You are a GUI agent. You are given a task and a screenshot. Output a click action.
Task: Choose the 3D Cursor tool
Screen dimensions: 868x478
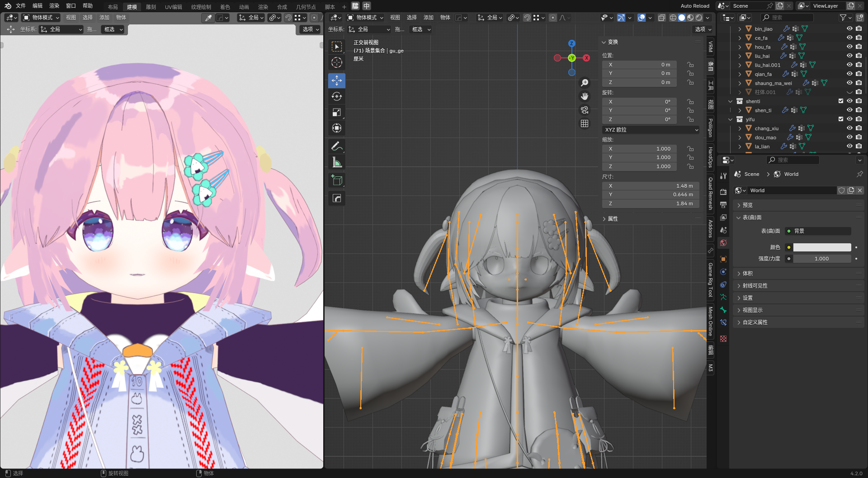coord(336,62)
